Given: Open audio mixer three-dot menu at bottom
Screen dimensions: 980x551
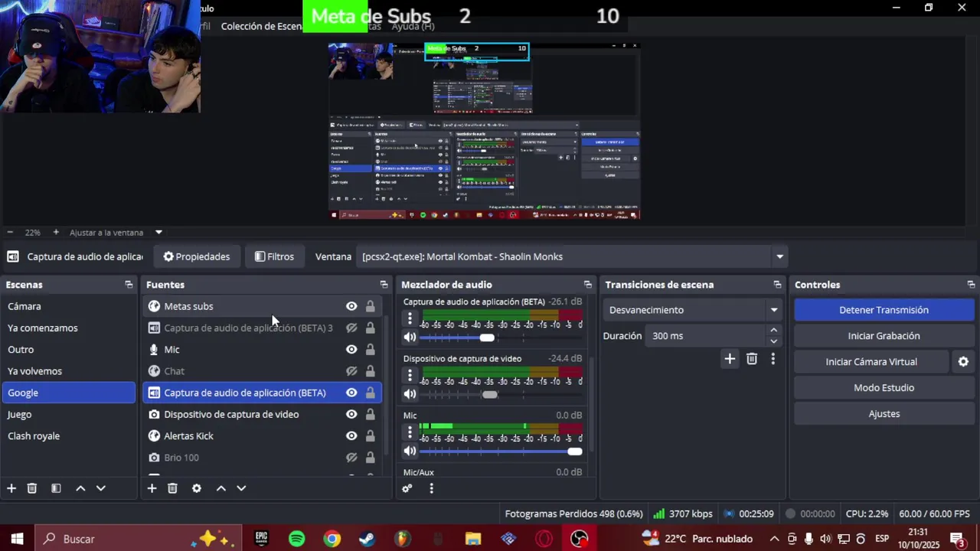Looking at the screenshot, I should coord(431,488).
